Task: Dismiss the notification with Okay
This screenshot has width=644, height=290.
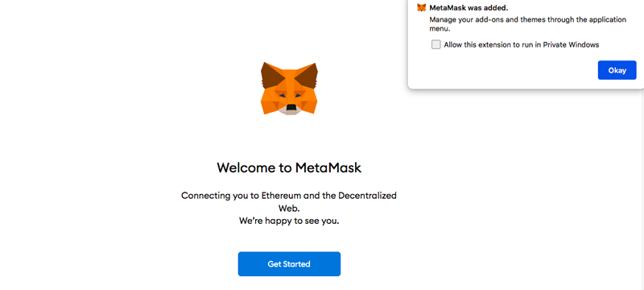Action: (x=617, y=70)
